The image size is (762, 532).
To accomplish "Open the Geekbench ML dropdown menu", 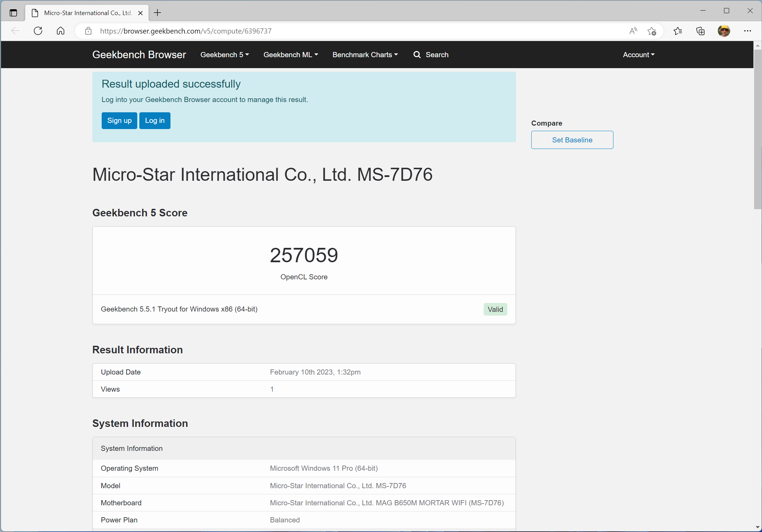I will pos(290,54).
